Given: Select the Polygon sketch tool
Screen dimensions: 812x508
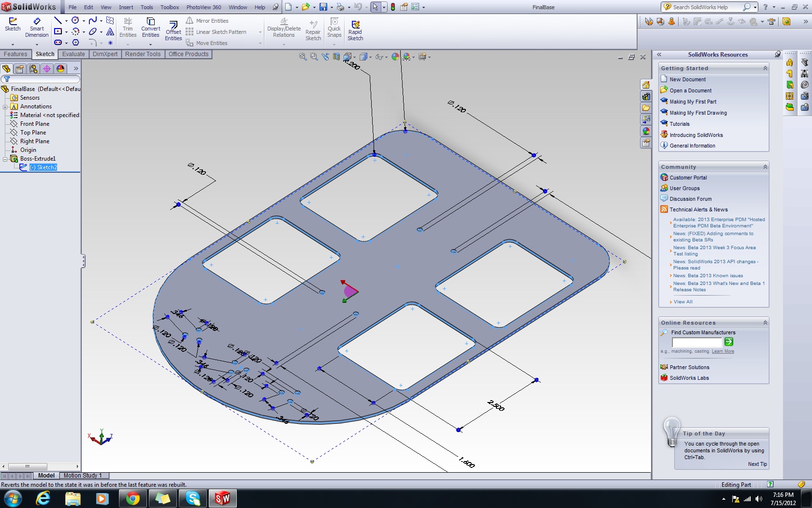Looking at the screenshot, I should pos(75,43).
